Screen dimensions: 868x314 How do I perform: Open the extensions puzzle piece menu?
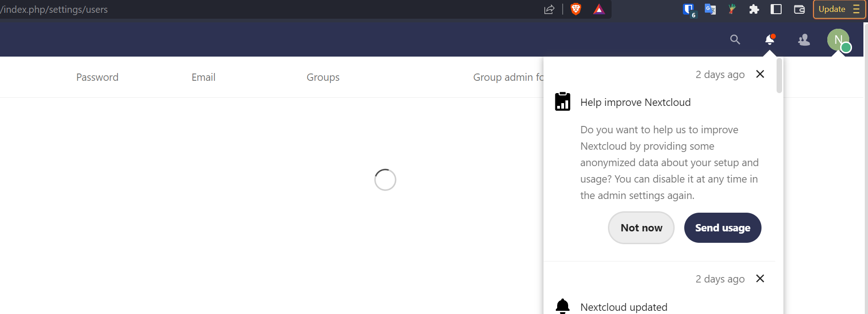[754, 9]
